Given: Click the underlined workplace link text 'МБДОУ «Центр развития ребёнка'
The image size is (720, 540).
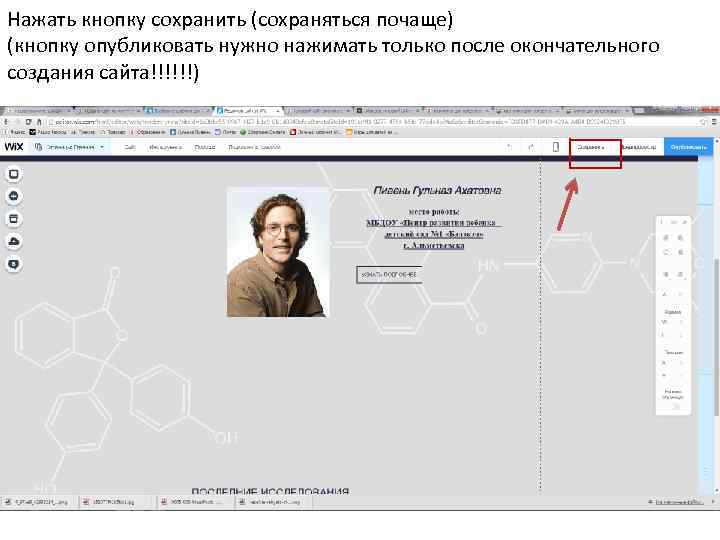Looking at the screenshot, I should click(x=431, y=223).
